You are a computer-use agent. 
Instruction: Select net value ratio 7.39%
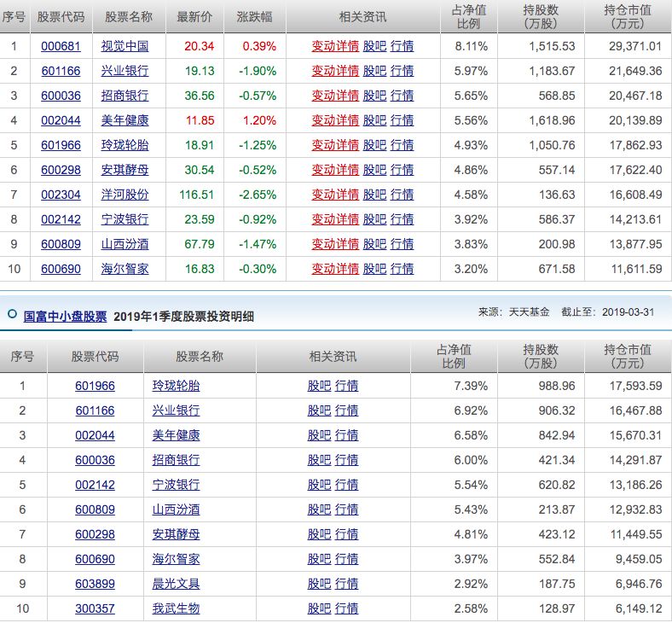coord(471,386)
